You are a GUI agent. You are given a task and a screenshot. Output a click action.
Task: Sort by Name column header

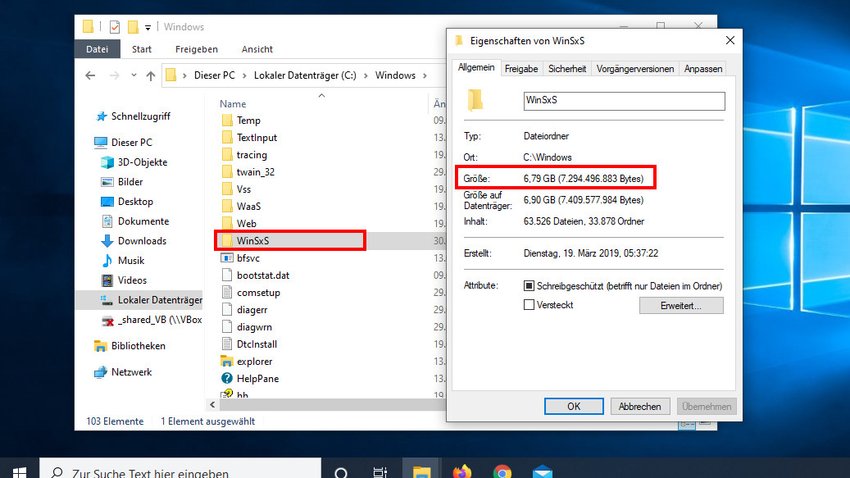click(x=233, y=104)
